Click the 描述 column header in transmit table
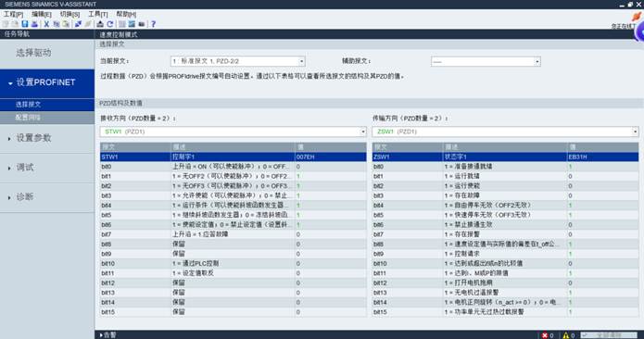 pos(505,147)
